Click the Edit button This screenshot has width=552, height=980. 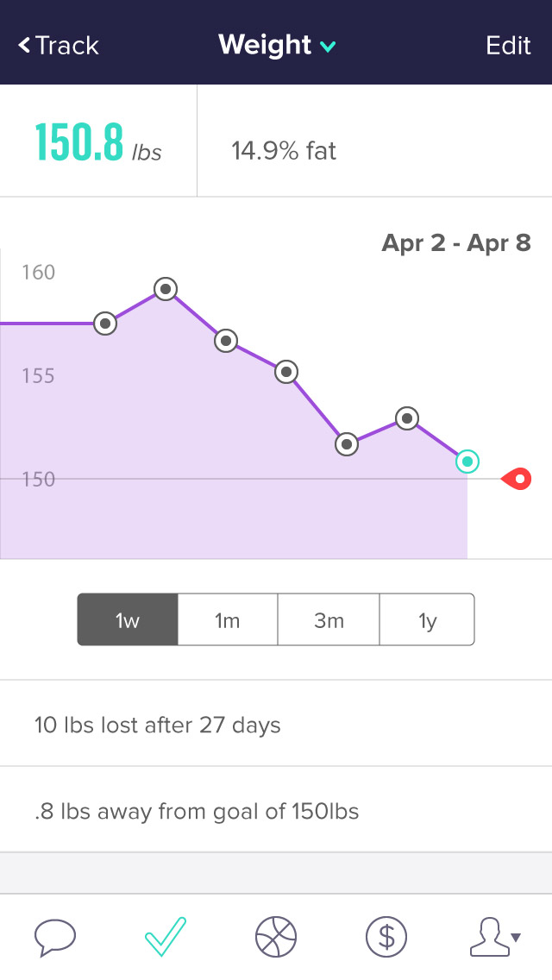point(508,45)
